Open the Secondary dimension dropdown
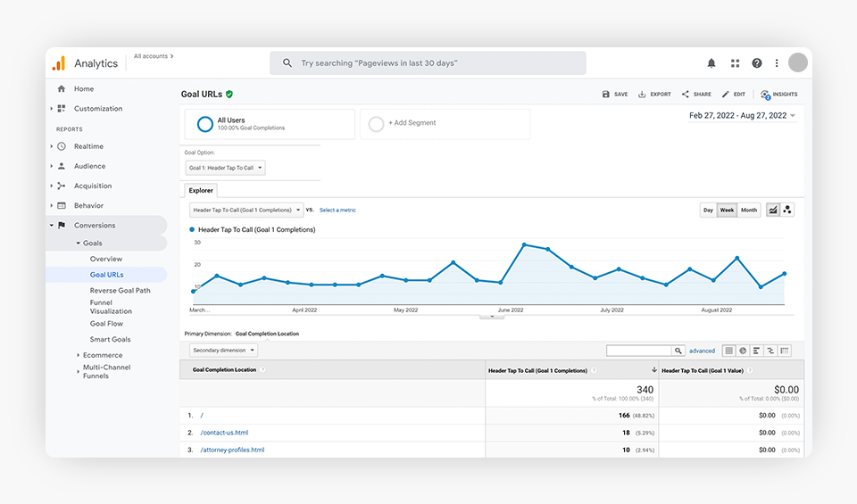 coord(223,351)
